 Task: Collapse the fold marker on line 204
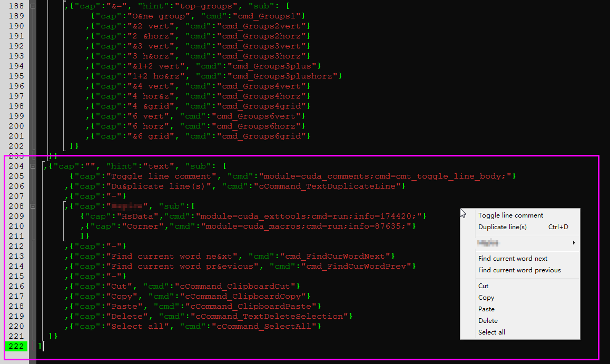point(33,166)
